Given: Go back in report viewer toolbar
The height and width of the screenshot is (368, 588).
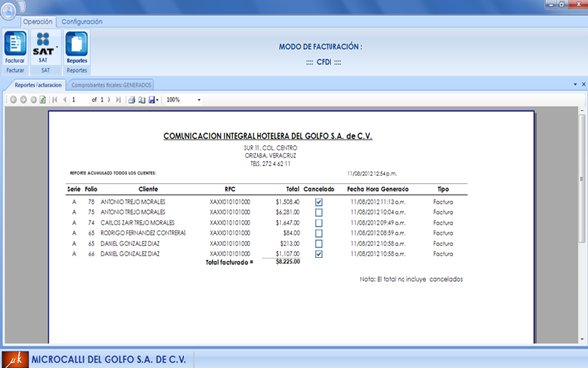Looking at the screenshot, I should 13,100.
